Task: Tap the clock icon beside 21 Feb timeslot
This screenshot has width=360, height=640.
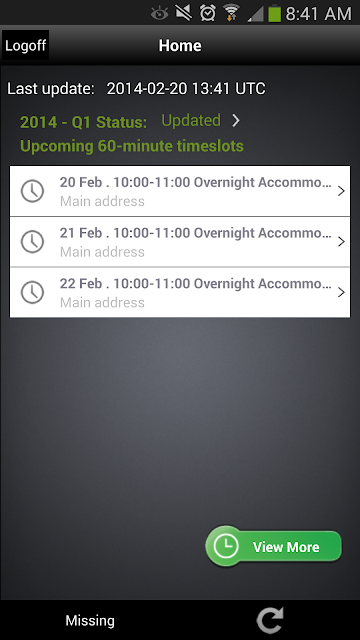Action: tap(32, 241)
